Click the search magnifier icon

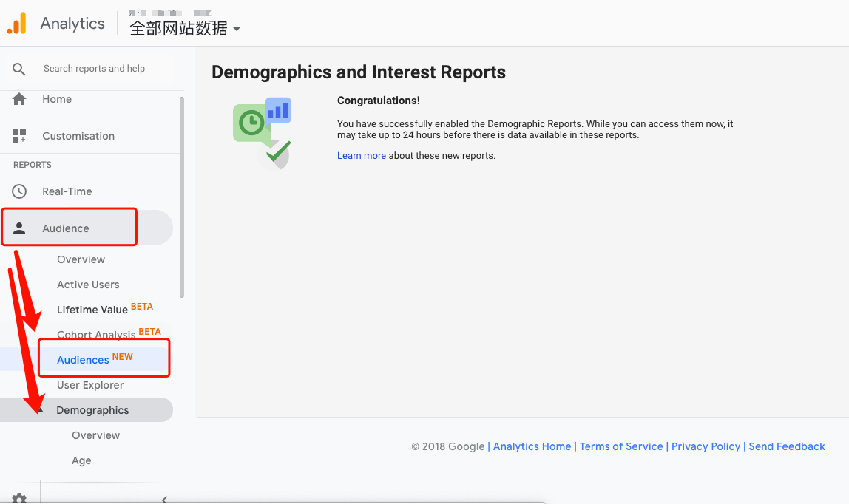(19, 69)
